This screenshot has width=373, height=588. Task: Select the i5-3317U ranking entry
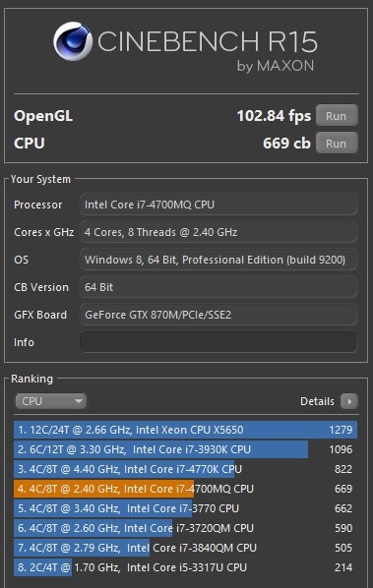click(185, 567)
